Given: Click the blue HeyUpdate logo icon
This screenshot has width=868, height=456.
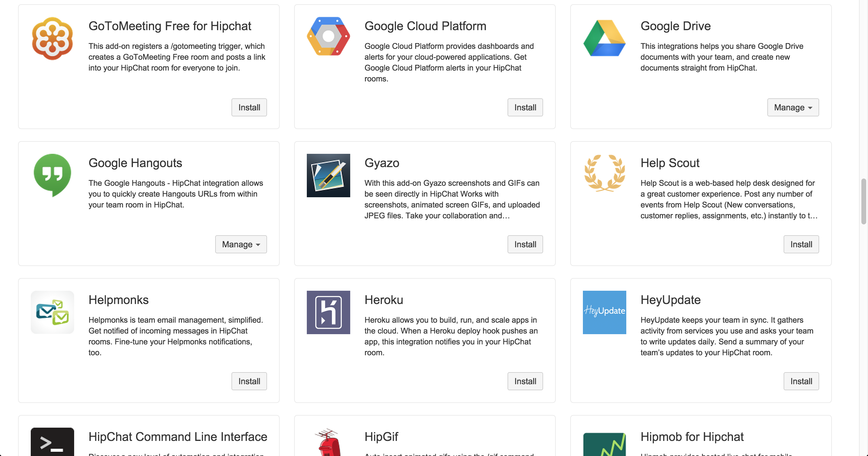Looking at the screenshot, I should pyautogui.click(x=604, y=312).
